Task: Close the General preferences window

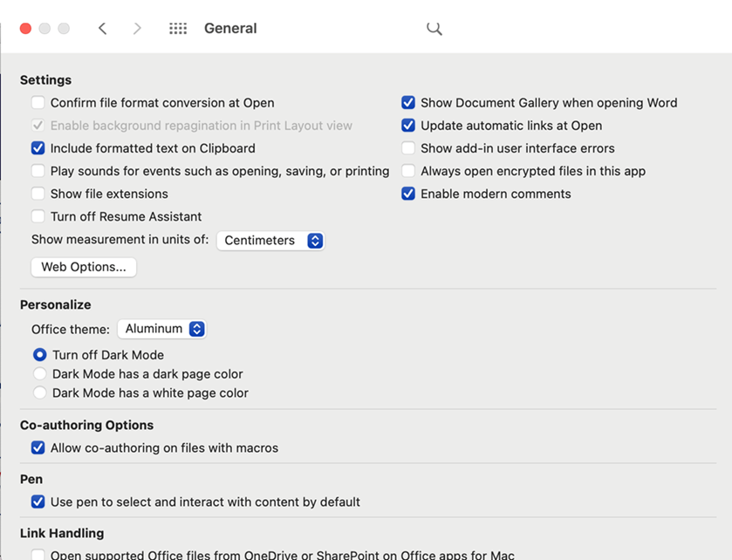Action: coord(25,29)
